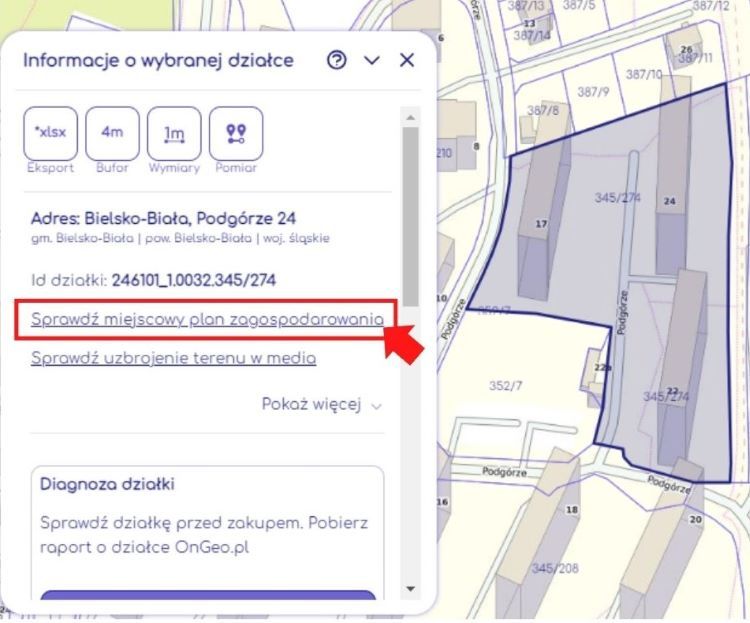Click the panel scrollbar down arrow

411,589
